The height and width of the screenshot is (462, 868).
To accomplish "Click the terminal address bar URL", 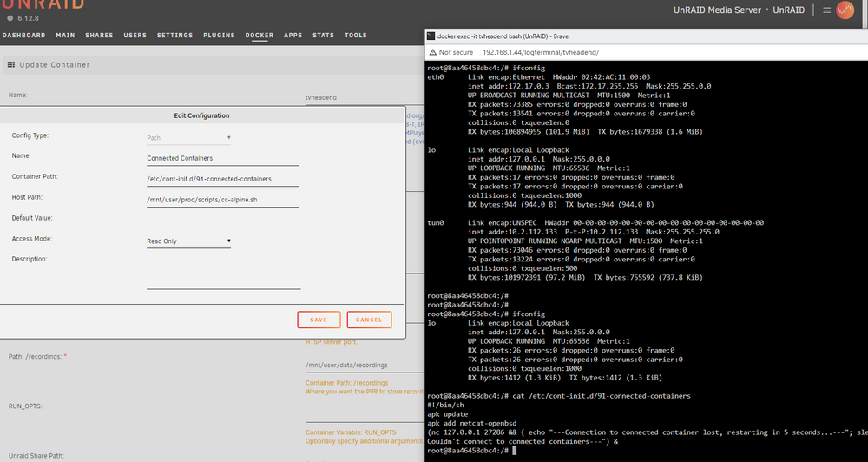I will pyautogui.click(x=541, y=52).
